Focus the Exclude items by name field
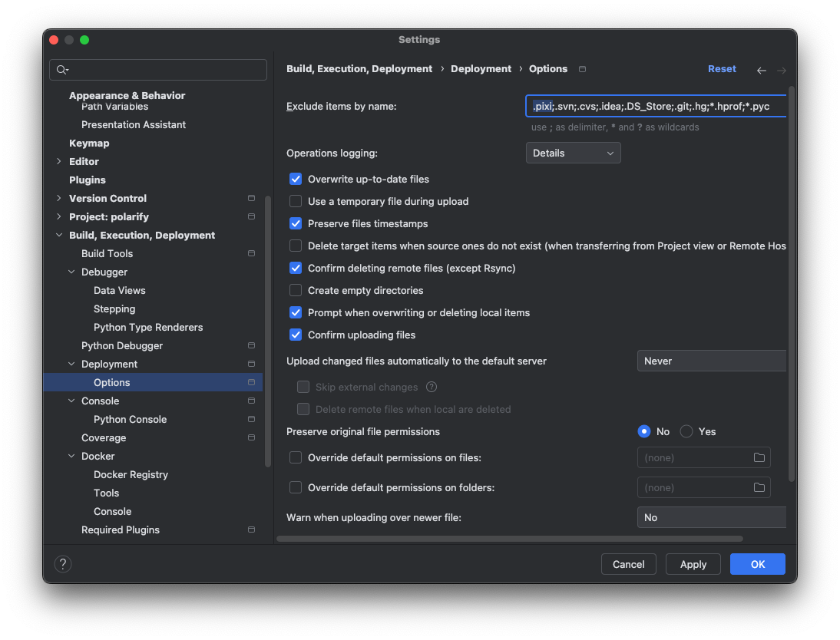Image resolution: width=840 pixels, height=640 pixels. (656, 106)
